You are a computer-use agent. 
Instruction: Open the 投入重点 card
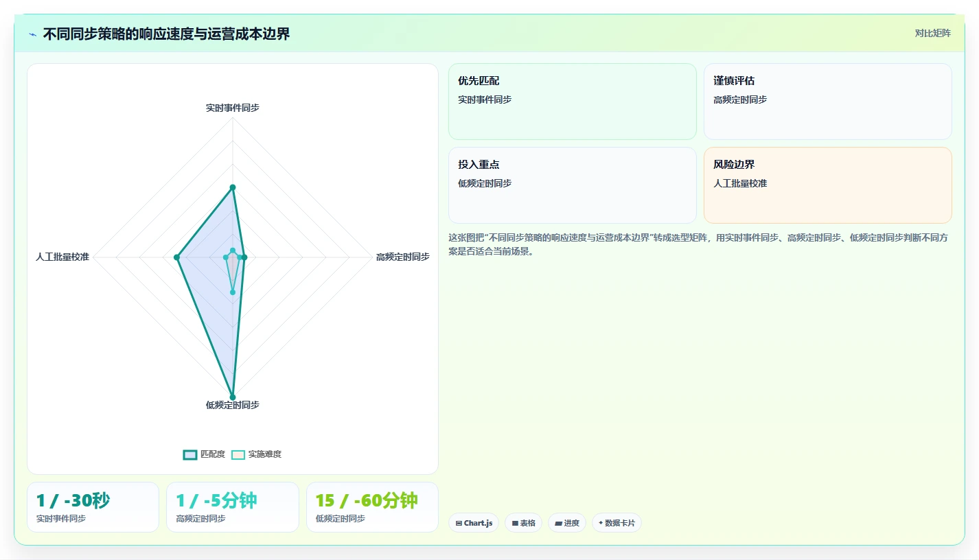(x=572, y=185)
